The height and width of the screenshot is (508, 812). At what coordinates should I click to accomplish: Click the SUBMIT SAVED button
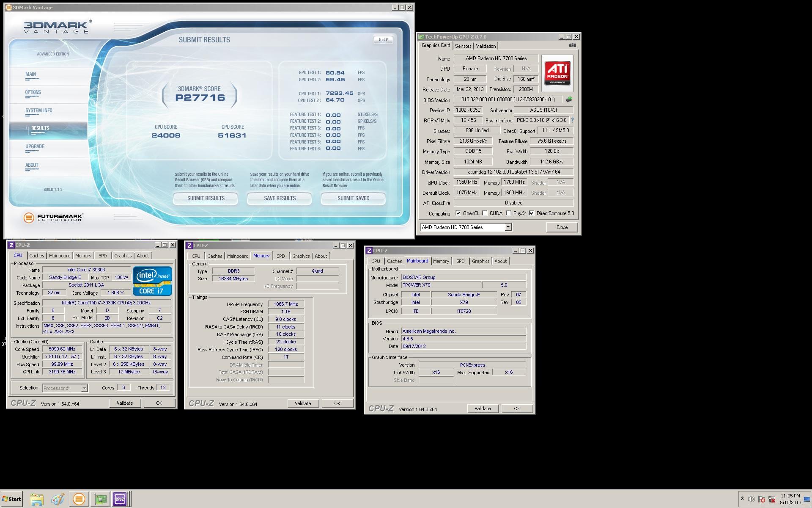(353, 198)
